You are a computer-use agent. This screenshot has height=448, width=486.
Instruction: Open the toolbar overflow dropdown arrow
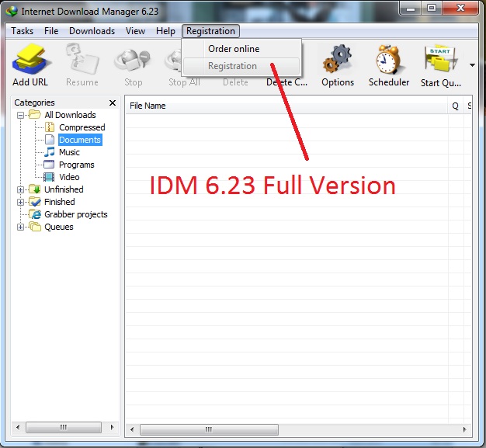click(x=472, y=65)
